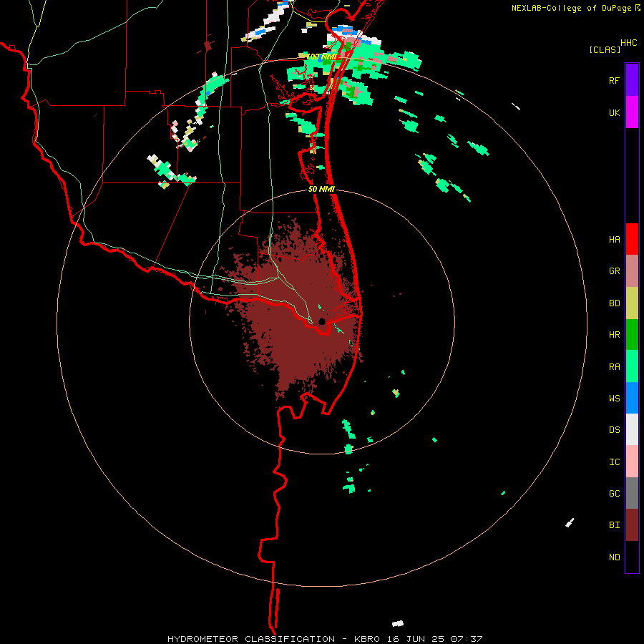
Task: Select the gray GC legend swatch
Action: pyautogui.click(x=632, y=493)
